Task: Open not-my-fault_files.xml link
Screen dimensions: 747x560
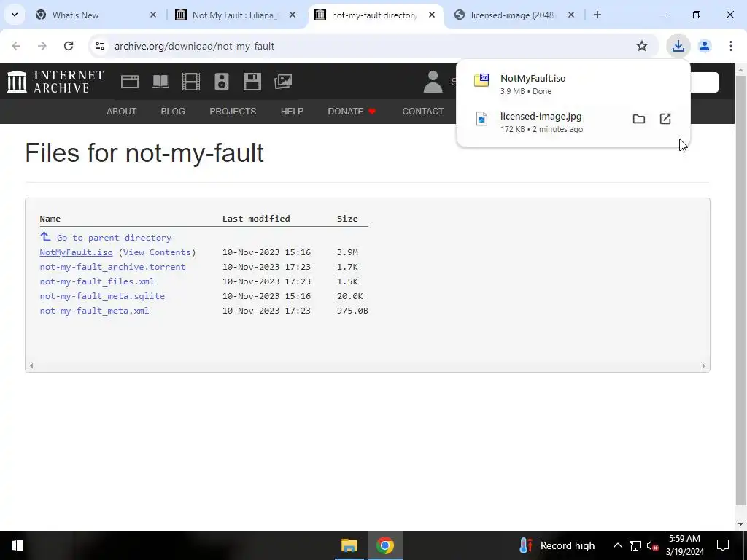Action: pos(97,281)
